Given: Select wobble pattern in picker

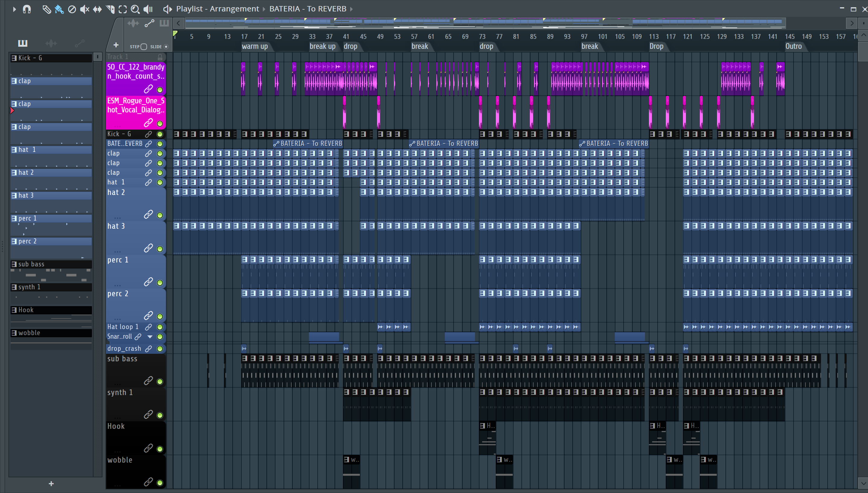Looking at the screenshot, I should [51, 333].
